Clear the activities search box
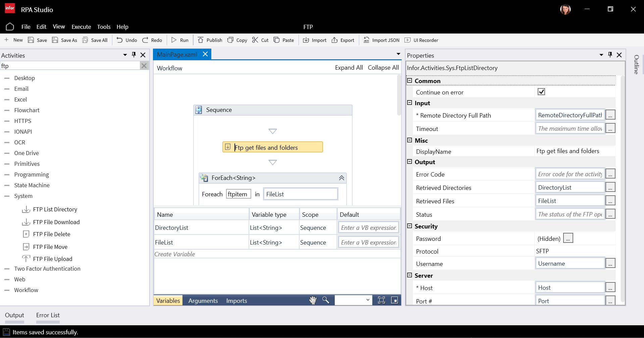The image size is (644, 338). (x=144, y=66)
